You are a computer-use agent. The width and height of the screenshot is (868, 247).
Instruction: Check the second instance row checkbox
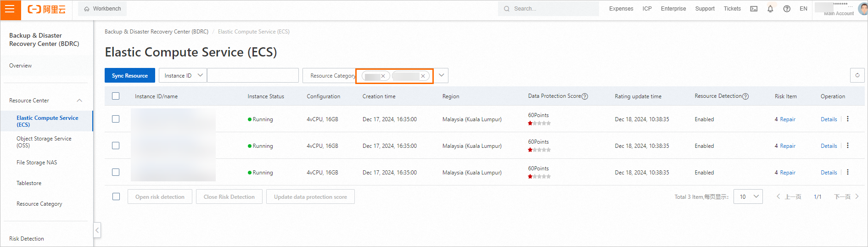[116, 146]
